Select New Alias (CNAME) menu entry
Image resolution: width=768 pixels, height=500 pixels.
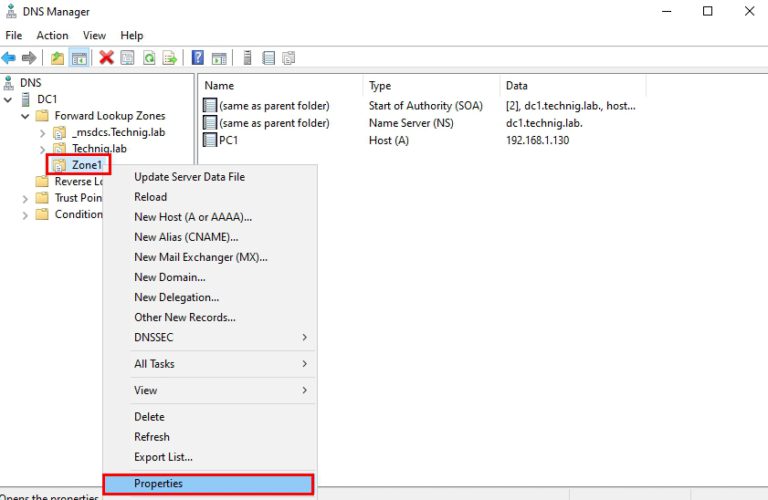[x=186, y=237]
